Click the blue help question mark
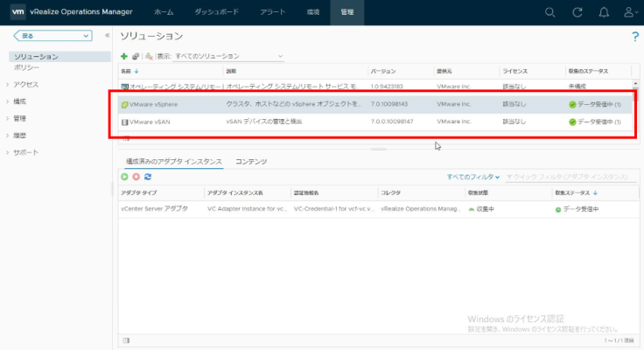Image resolution: width=644 pixels, height=350 pixels. pos(635,37)
